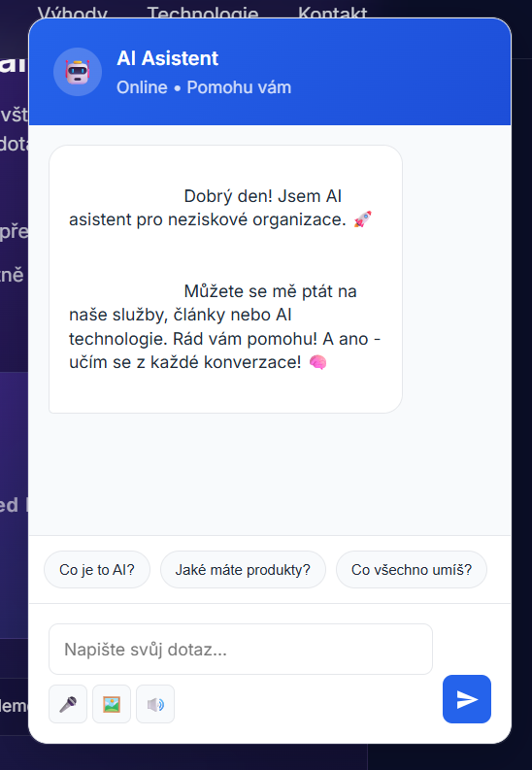Toggle the speaker sound icon

pyautogui.click(x=155, y=704)
